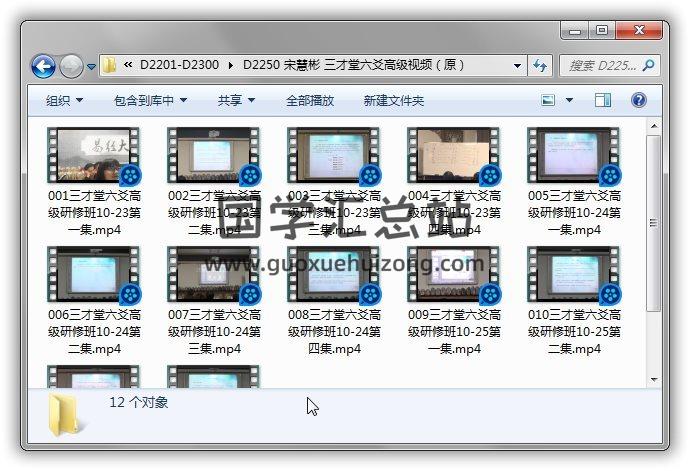Open the view options dropdown arrow
Screen dimensions: 690x471
pyautogui.click(x=570, y=100)
